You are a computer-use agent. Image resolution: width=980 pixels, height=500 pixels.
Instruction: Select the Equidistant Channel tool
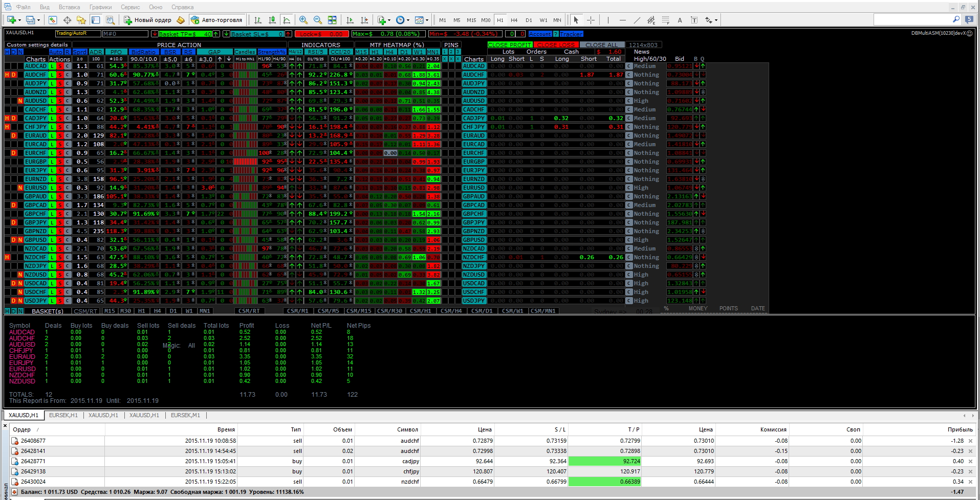point(651,20)
